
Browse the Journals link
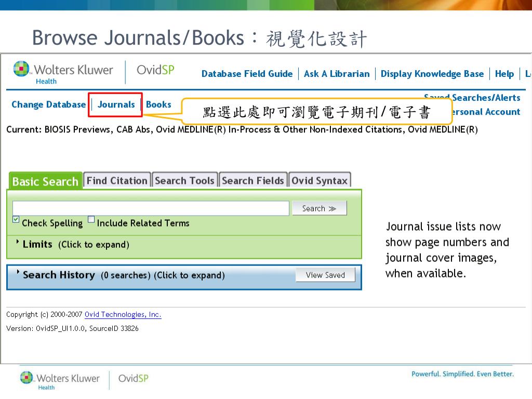116,104
